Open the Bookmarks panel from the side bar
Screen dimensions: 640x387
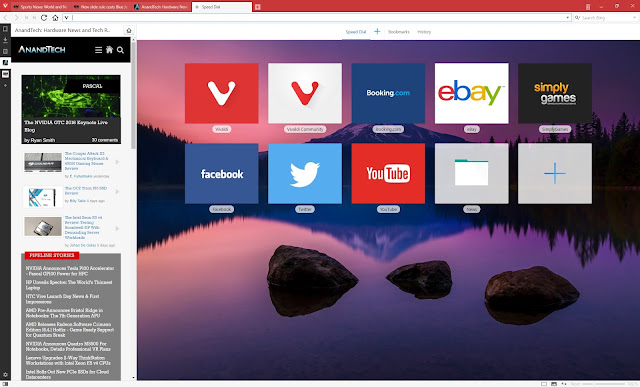5,29
